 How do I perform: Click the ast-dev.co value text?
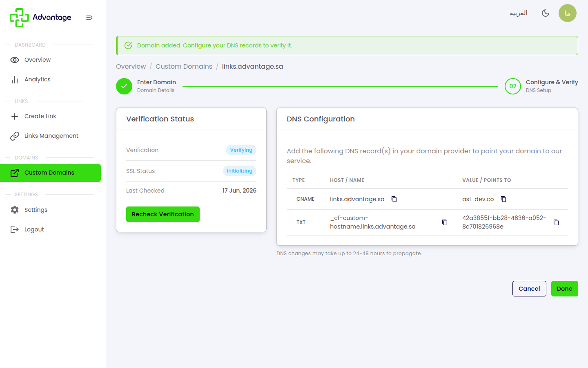click(x=478, y=199)
